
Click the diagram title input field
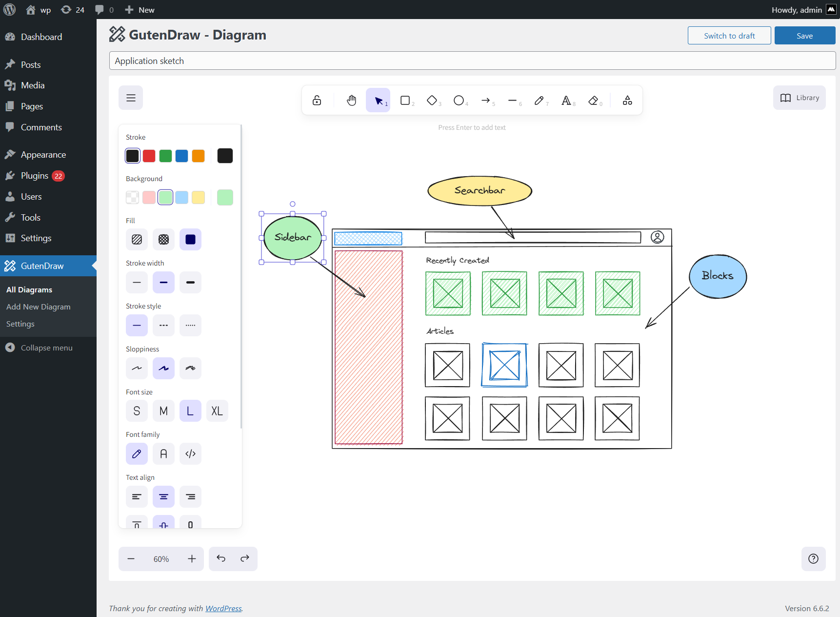coord(472,61)
